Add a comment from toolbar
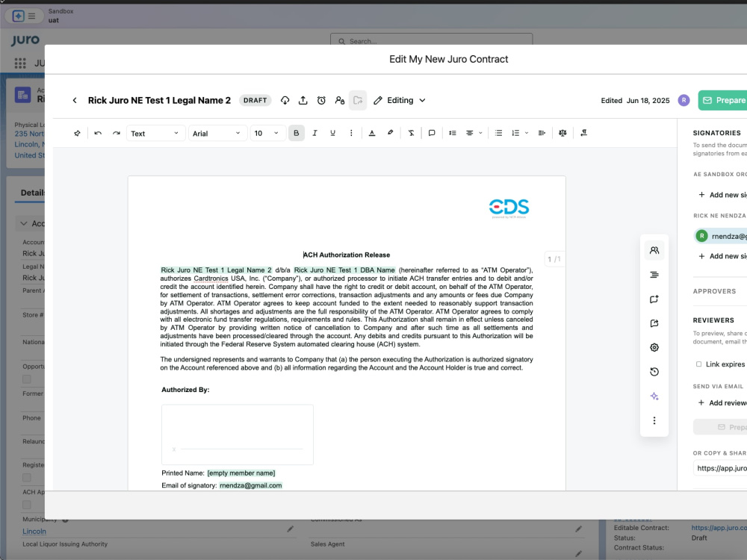The height and width of the screenshot is (560, 747). tap(432, 134)
